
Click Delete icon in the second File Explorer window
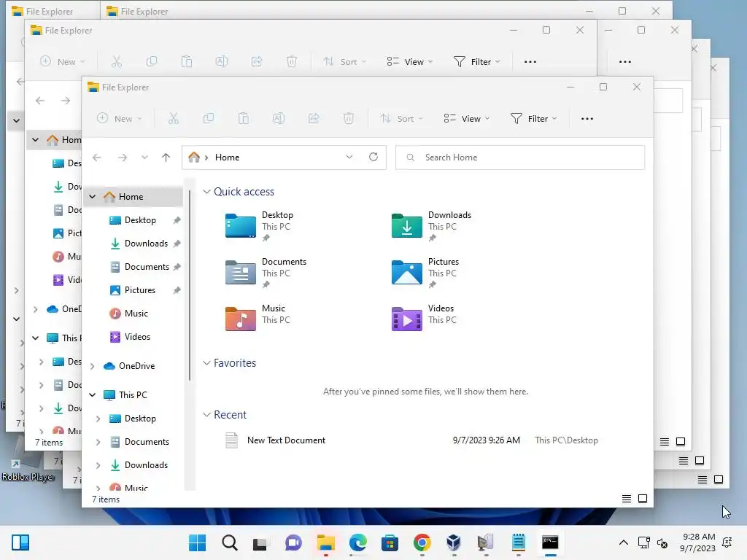pos(292,61)
